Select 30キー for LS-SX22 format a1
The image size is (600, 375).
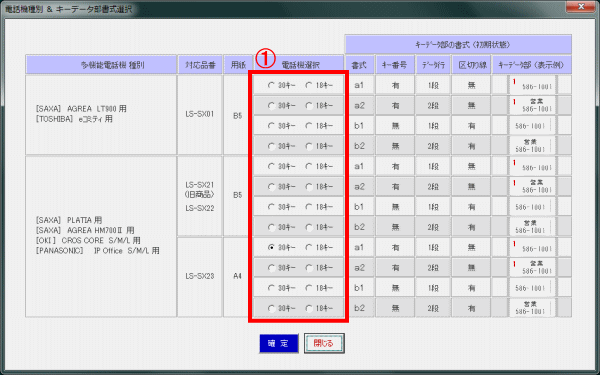(x=271, y=166)
